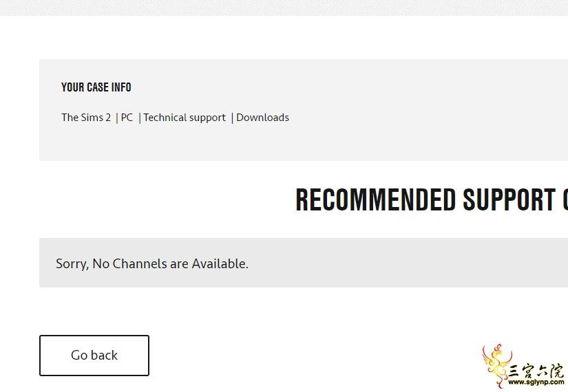Click the Go back button
This screenshot has width=568, height=392.
tap(94, 355)
